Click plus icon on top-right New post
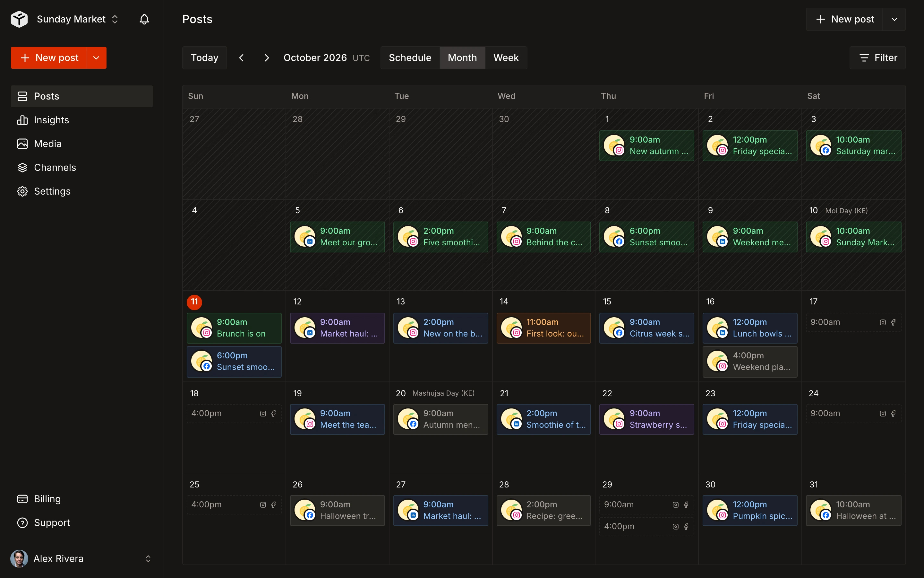Image resolution: width=924 pixels, height=578 pixels. [x=820, y=19]
